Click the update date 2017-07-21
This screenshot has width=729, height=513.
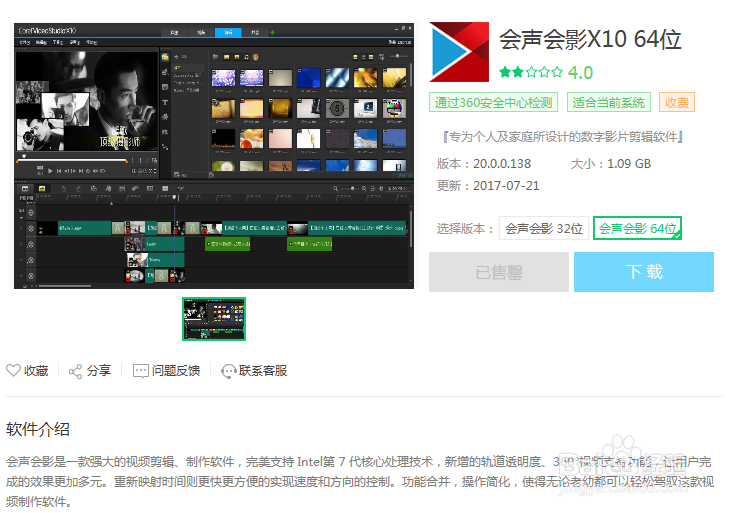pyautogui.click(x=506, y=186)
